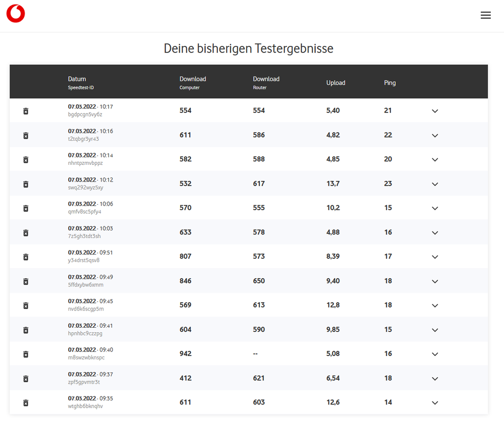504x424 pixels.
Task: Click computer download value 412
Action: [x=186, y=379]
